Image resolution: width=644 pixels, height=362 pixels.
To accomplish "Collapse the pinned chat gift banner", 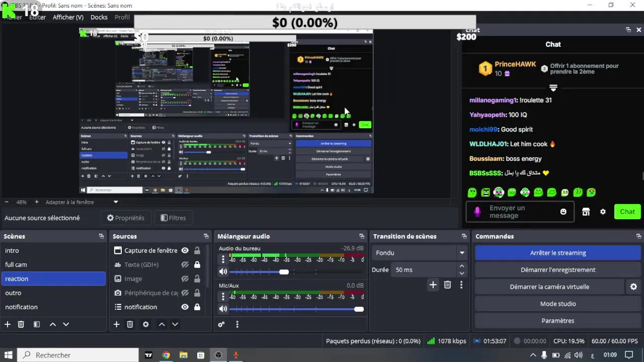I will [x=553, y=88].
